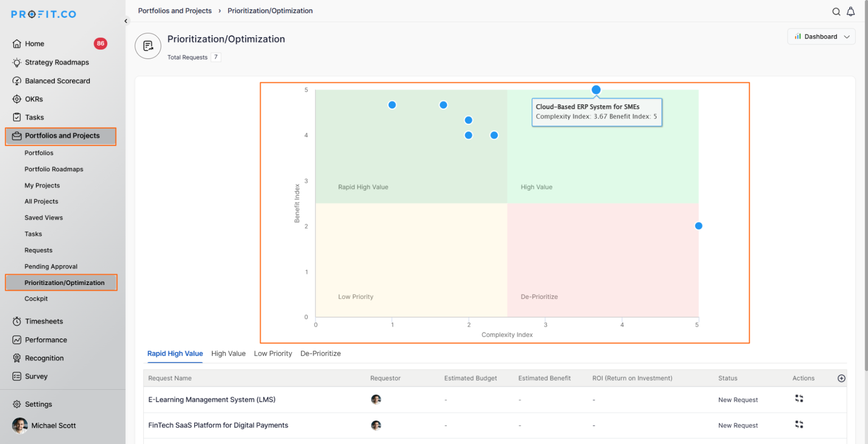
Task: Open OKRs in the sidebar
Action: click(x=33, y=99)
